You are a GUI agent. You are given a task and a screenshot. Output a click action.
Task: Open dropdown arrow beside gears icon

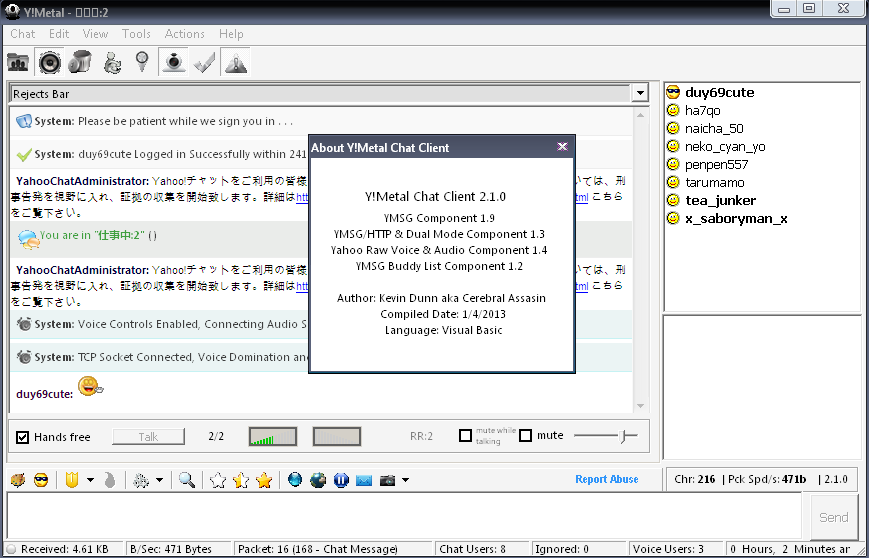click(159, 480)
